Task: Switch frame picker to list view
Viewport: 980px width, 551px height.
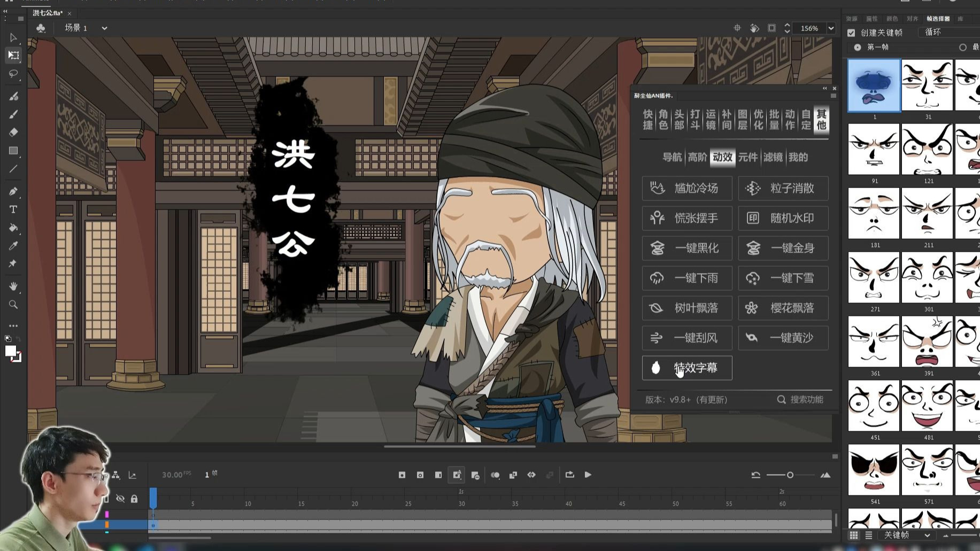Action: click(x=869, y=535)
